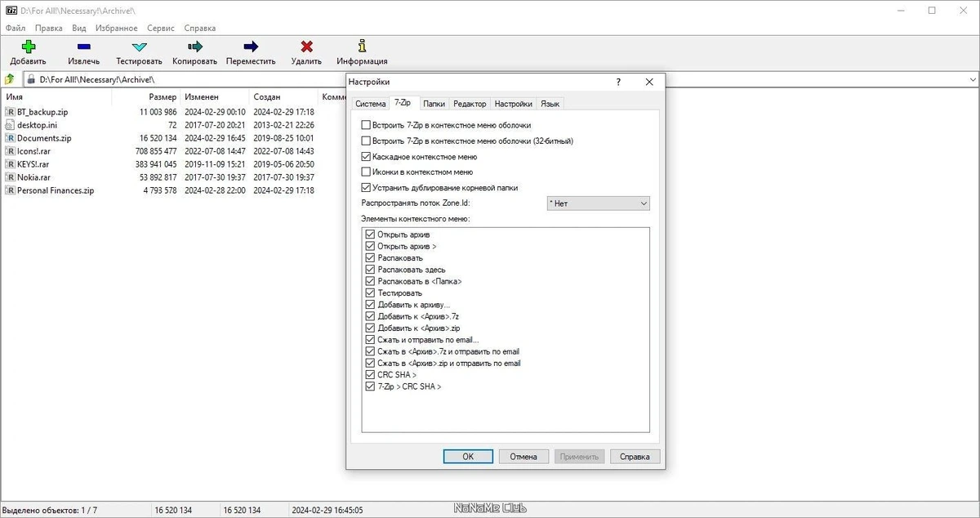The width and height of the screenshot is (980, 518).
Task: Click the desktop.ini file icon
Action: [x=11, y=125]
